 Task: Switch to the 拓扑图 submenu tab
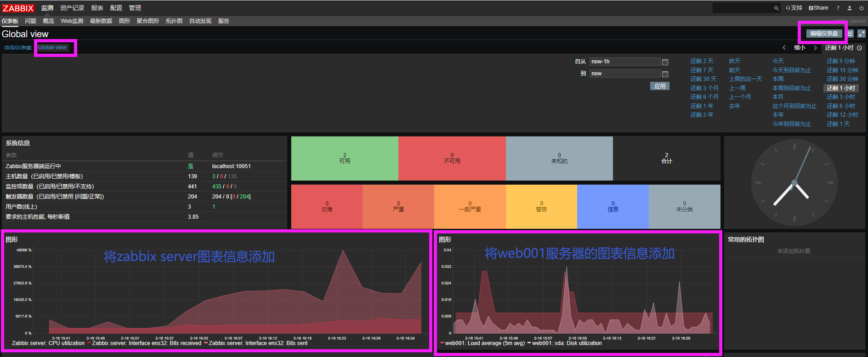(x=174, y=21)
